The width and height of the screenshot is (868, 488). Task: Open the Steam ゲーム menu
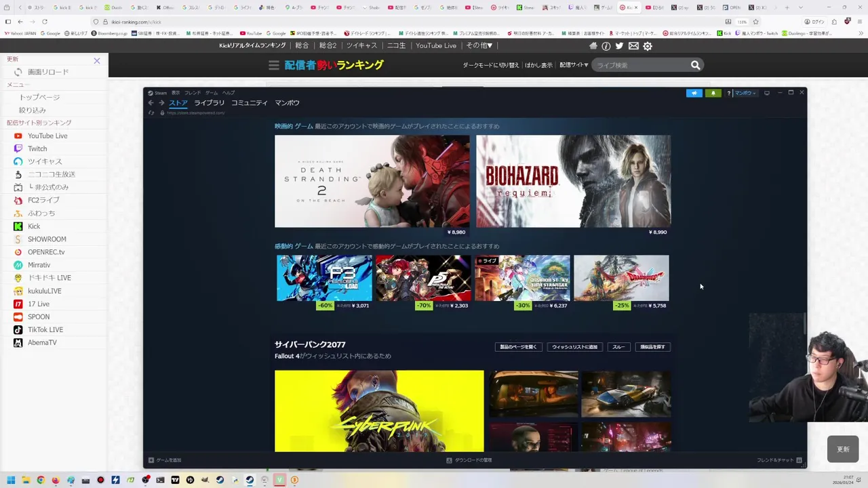click(x=212, y=93)
